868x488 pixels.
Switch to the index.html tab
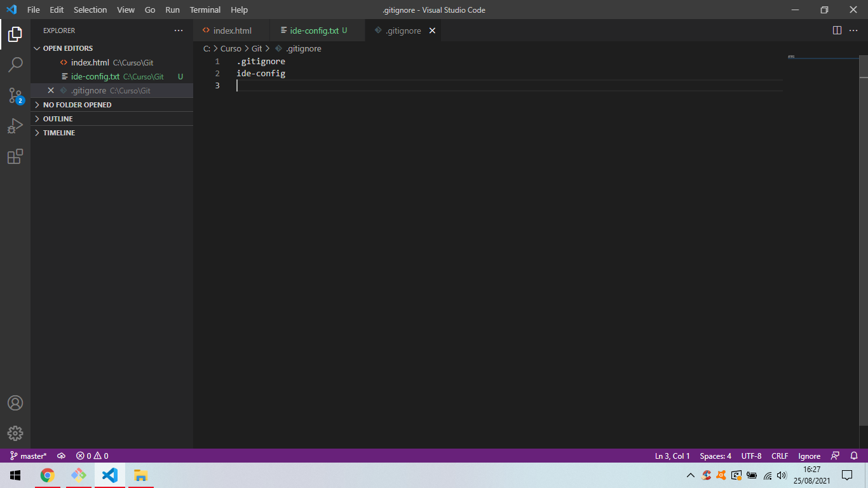[x=232, y=30]
